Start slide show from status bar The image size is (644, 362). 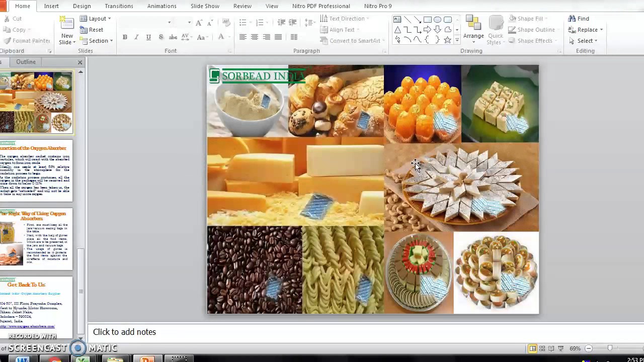[x=560, y=348]
